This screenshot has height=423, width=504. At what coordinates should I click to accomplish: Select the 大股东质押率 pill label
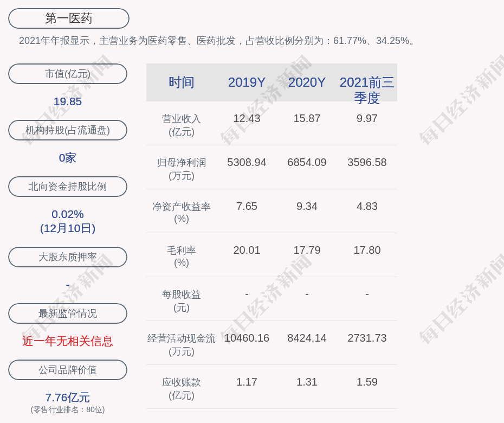[68, 257]
